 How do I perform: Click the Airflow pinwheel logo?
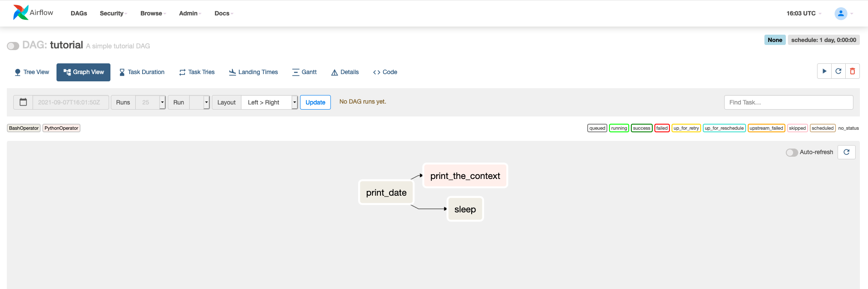click(21, 12)
